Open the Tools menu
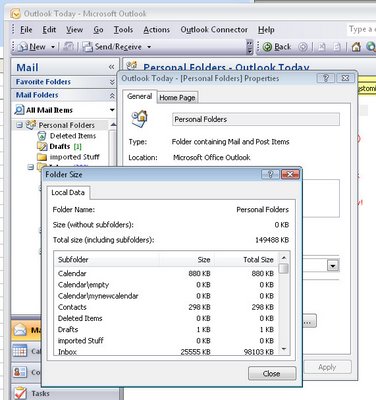The image size is (376, 400). (123, 30)
